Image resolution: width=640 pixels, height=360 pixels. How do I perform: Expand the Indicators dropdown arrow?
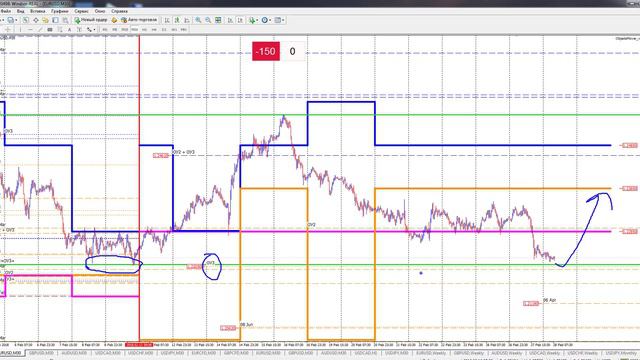(258, 20)
